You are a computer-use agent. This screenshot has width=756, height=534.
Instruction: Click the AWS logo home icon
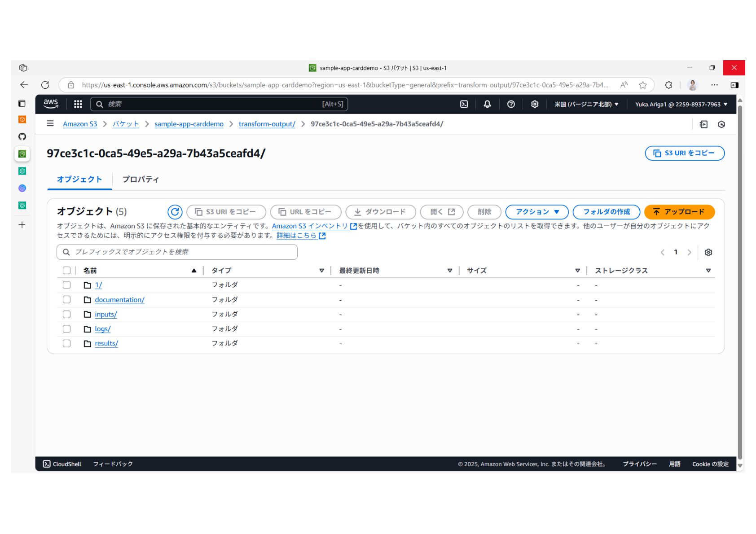point(51,104)
